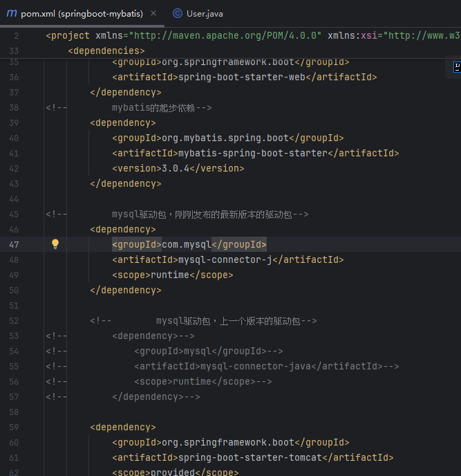Click the comment 'mysql驱动包，上一个版本的驱动包'
The width and height of the screenshot is (461, 476).
pyautogui.click(x=228, y=321)
